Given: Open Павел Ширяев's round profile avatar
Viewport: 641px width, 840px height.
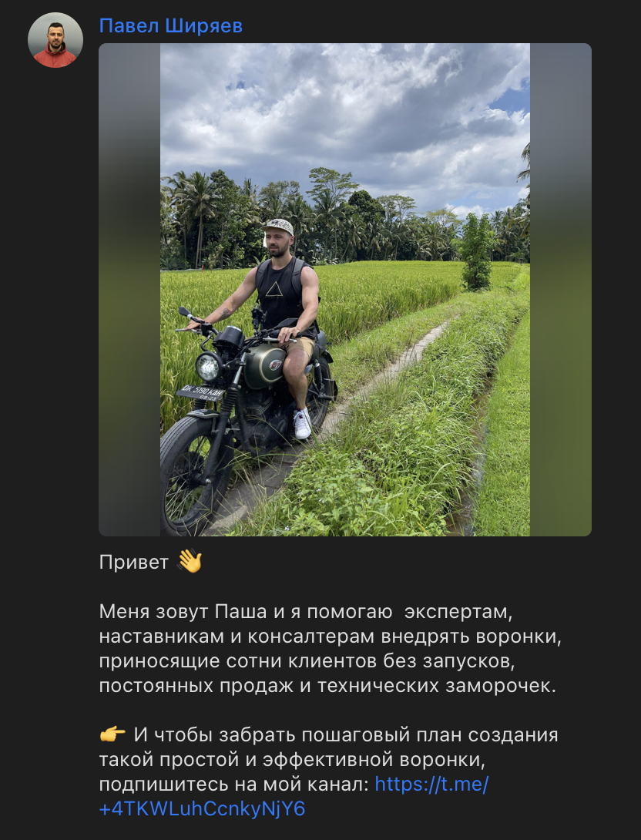Looking at the screenshot, I should click(x=55, y=39).
